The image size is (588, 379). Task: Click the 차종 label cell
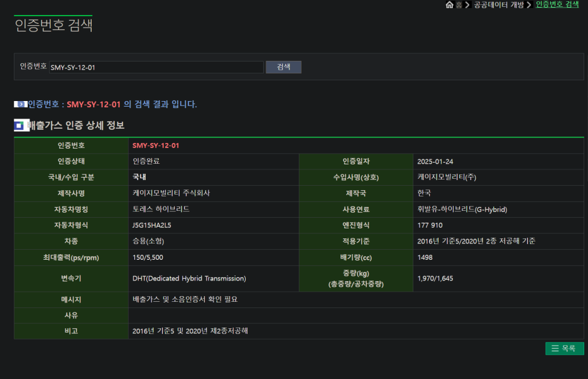point(71,241)
